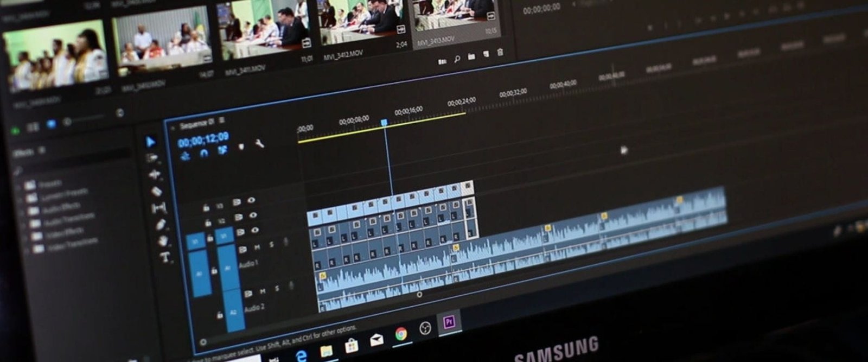This screenshot has width=868, height=362.
Task: Solo Audio 2 track with S
Action: pyautogui.click(x=277, y=289)
